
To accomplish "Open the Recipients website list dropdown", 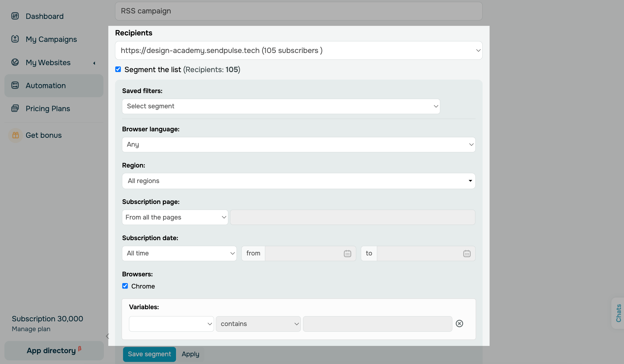I will coord(298,50).
